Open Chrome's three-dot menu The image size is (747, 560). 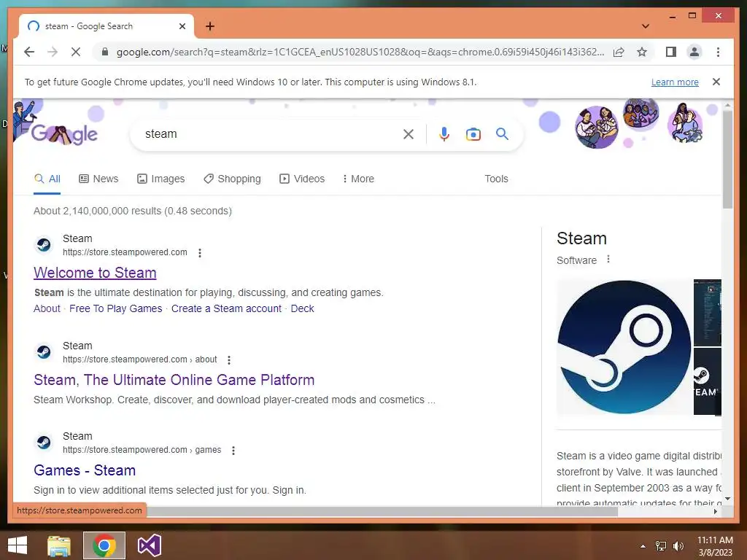coord(718,52)
